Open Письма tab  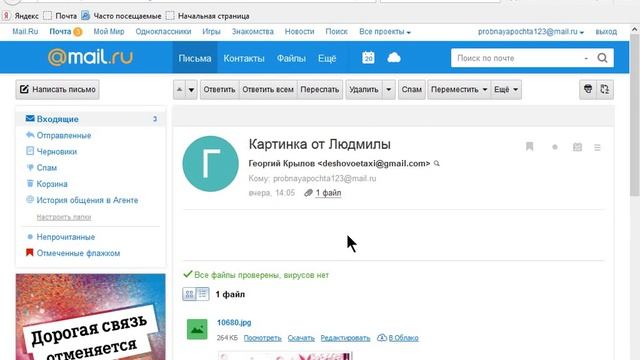195,58
